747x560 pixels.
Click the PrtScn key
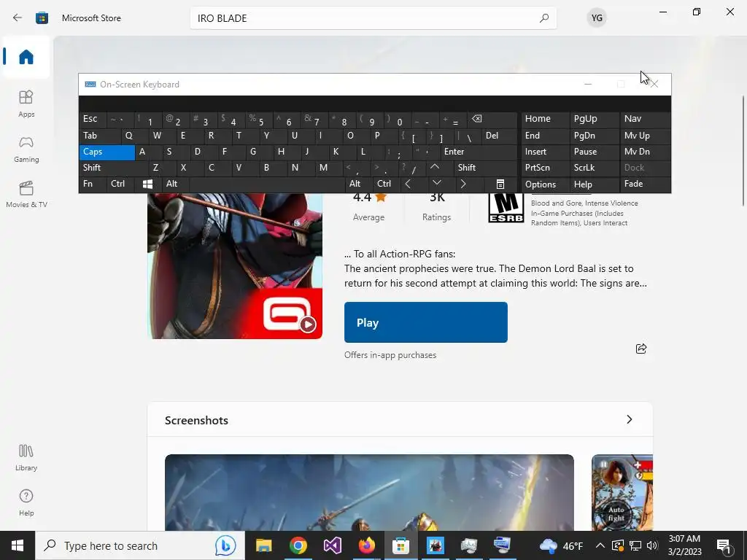click(544, 168)
